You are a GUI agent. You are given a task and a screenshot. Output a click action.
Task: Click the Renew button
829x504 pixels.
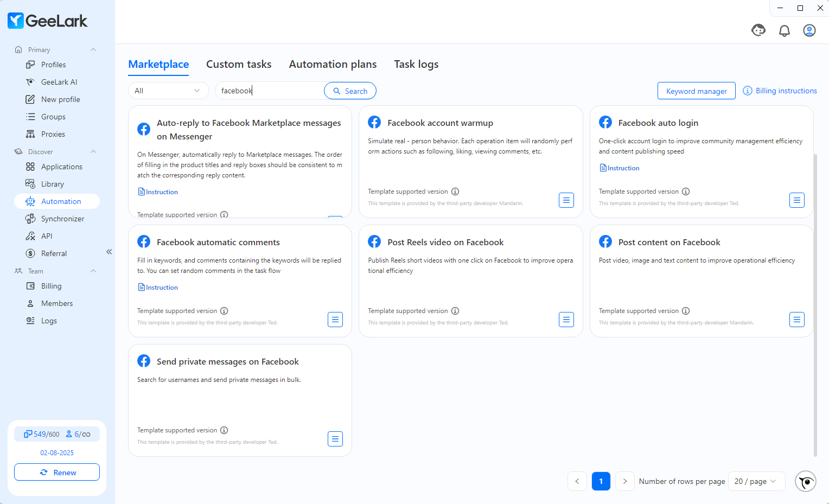click(x=57, y=472)
